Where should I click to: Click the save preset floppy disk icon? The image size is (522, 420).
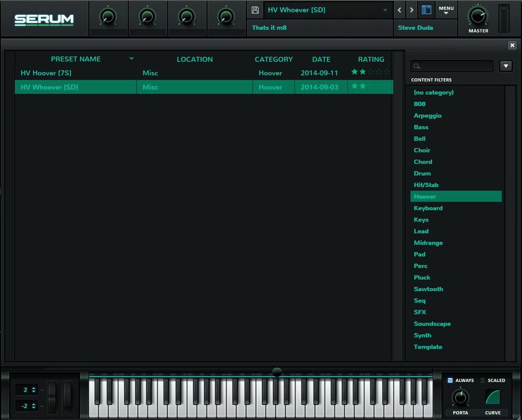(x=255, y=10)
